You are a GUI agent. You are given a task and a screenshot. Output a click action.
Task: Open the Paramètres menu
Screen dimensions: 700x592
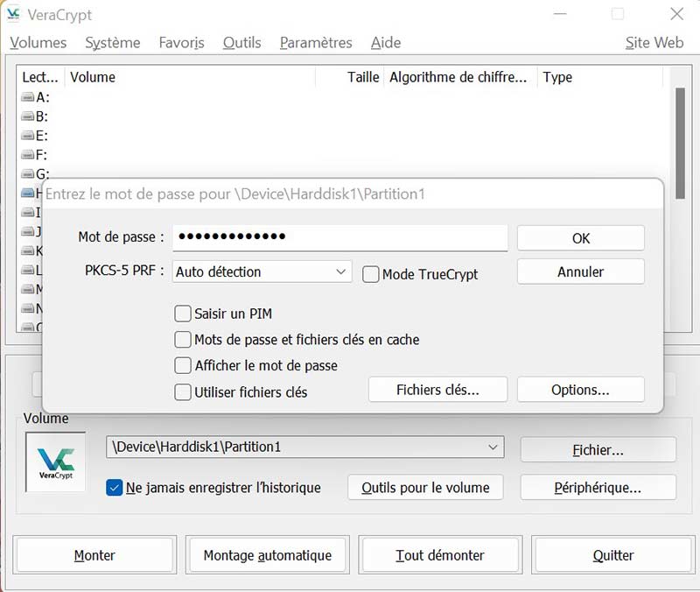pyautogui.click(x=316, y=43)
